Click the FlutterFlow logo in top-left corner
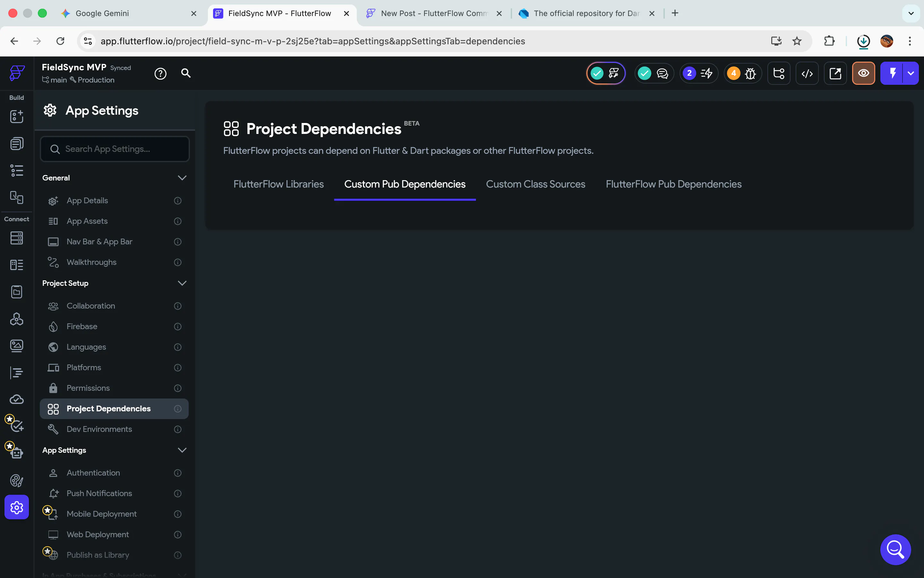The image size is (924, 578). click(17, 73)
